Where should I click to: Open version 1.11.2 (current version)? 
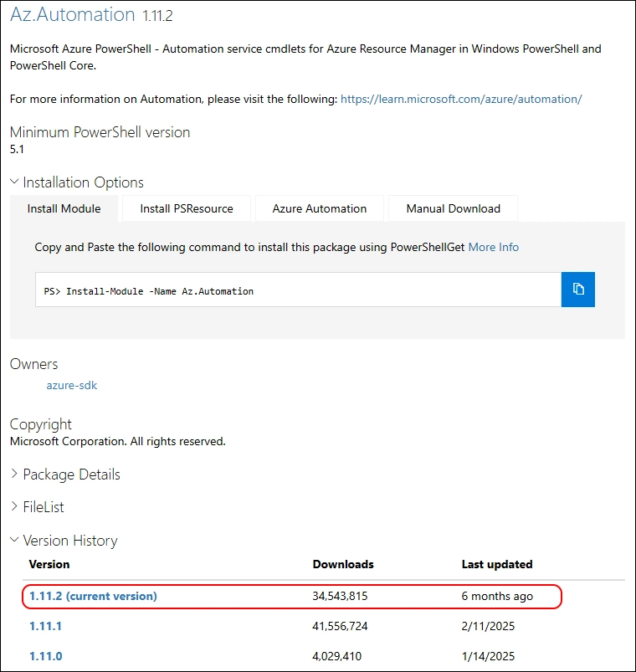(x=93, y=596)
